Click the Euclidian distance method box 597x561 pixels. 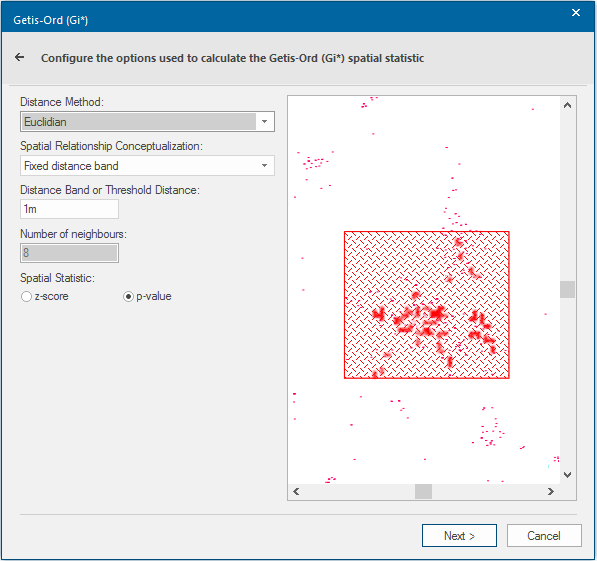147,122
